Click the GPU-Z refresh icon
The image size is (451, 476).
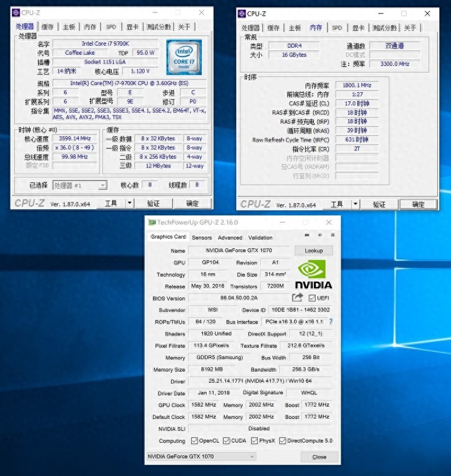[x=320, y=235]
